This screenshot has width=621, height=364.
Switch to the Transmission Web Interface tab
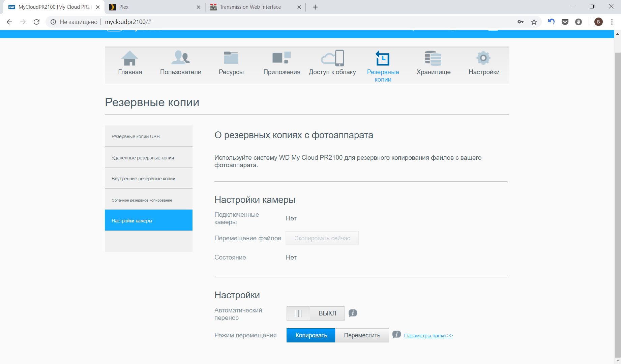coord(256,7)
